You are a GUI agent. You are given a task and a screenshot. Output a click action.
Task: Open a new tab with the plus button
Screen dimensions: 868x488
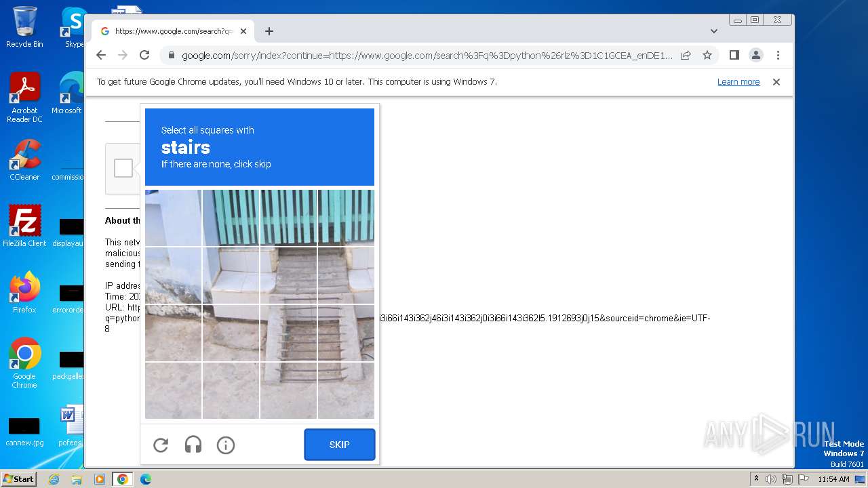point(269,31)
